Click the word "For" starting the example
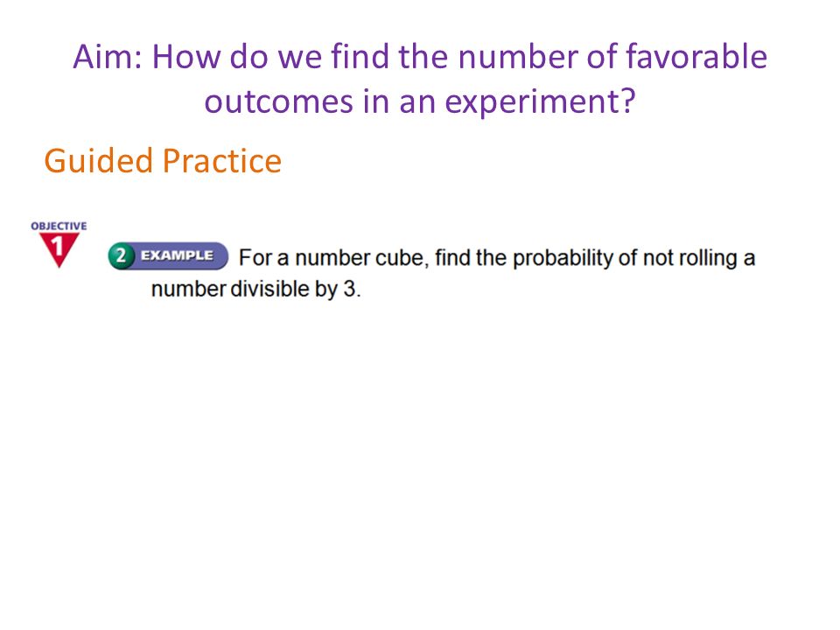Screen dimensions: 840x630 click(255, 258)
